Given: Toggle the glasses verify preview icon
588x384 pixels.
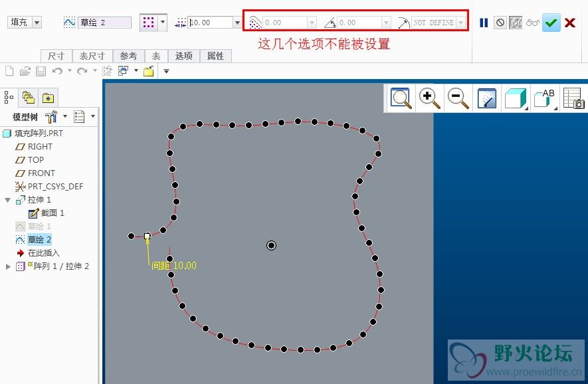Looking at the screenshot, I should [532, 23].
